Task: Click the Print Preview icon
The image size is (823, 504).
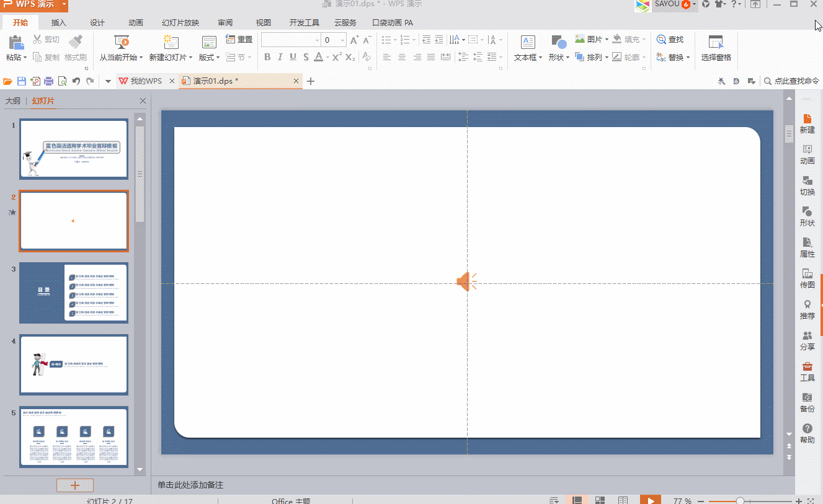Action: [62, 81]
